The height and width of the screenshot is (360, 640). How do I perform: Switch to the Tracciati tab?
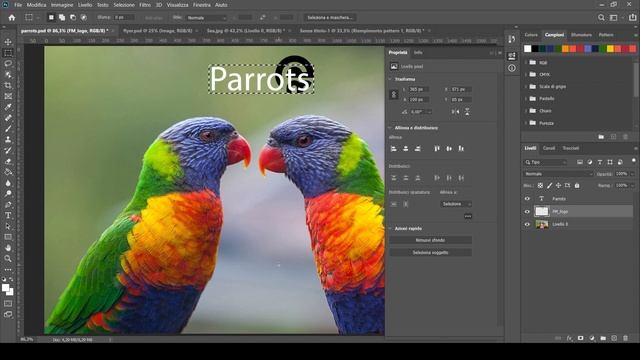[x=571, y=148]
